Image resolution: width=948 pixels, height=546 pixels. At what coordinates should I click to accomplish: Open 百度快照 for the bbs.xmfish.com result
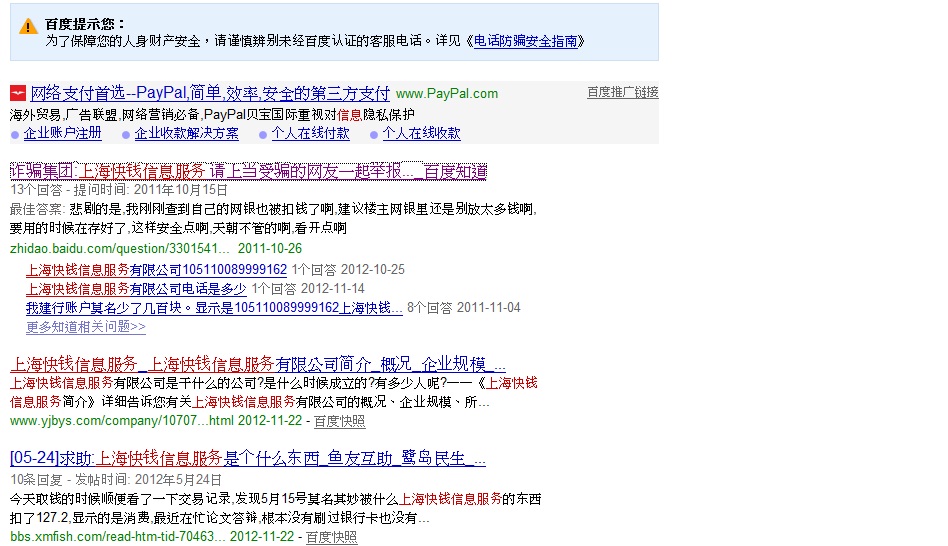[x=331, y=537]
